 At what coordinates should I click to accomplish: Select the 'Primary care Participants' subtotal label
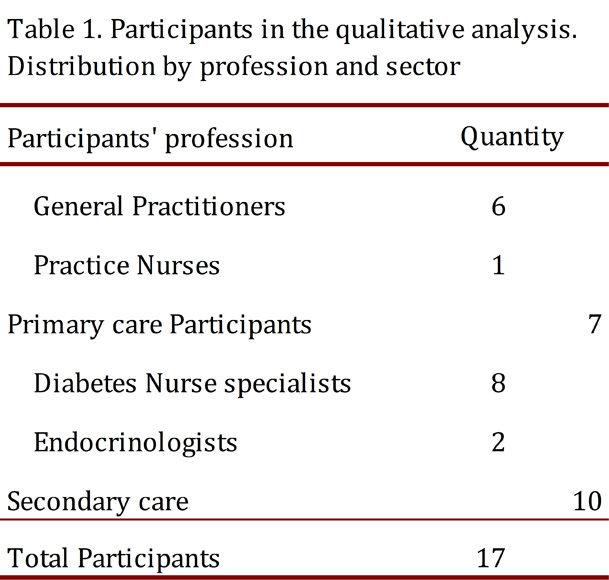(x=159, y=324)
